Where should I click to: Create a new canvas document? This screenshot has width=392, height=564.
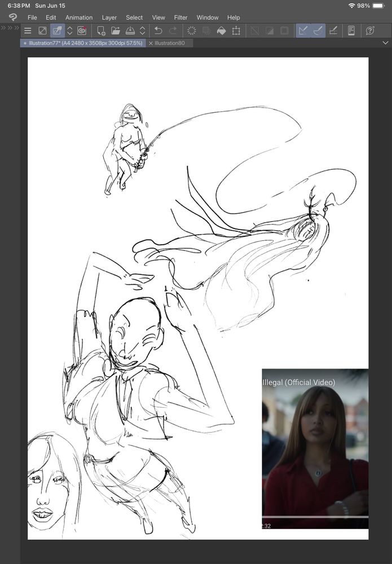101,31
